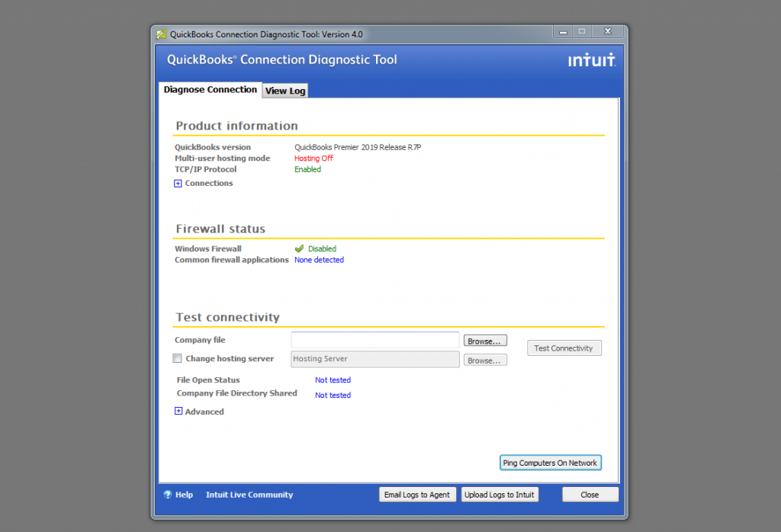This screenshot has height=532, width=781.
Task: Click QuickBooks Premier 2019 Release R7P text
Action: (358, 147)
